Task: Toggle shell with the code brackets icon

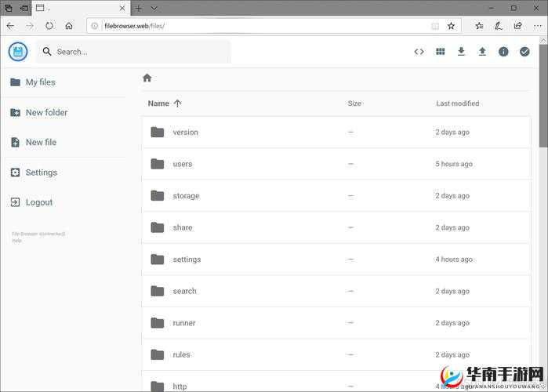Action: coord(419,52)
